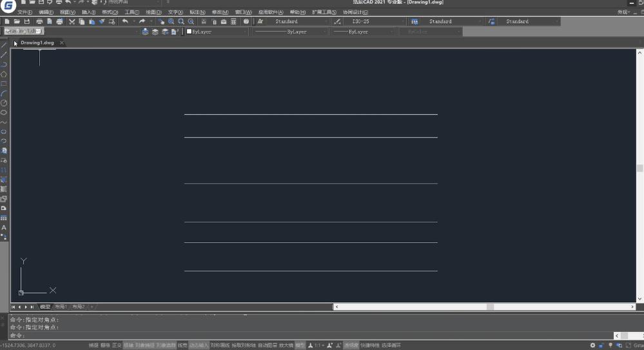Open the 视图(V) menu
644x350 pixels.
67,12
